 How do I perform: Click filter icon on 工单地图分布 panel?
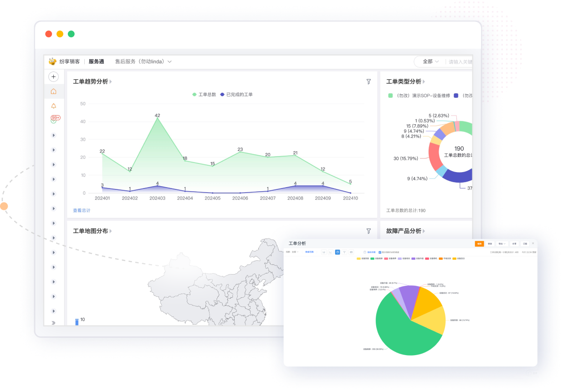click(369, 231)
